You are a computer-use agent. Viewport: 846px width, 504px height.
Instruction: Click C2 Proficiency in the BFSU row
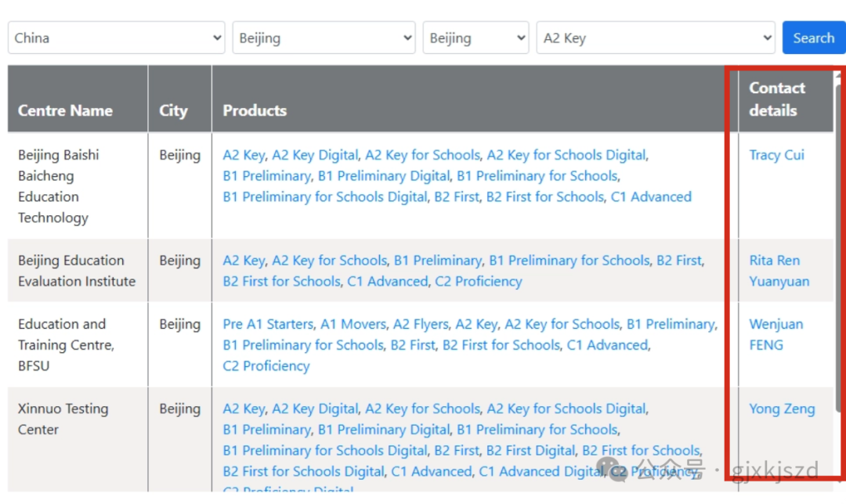(266, 366)
